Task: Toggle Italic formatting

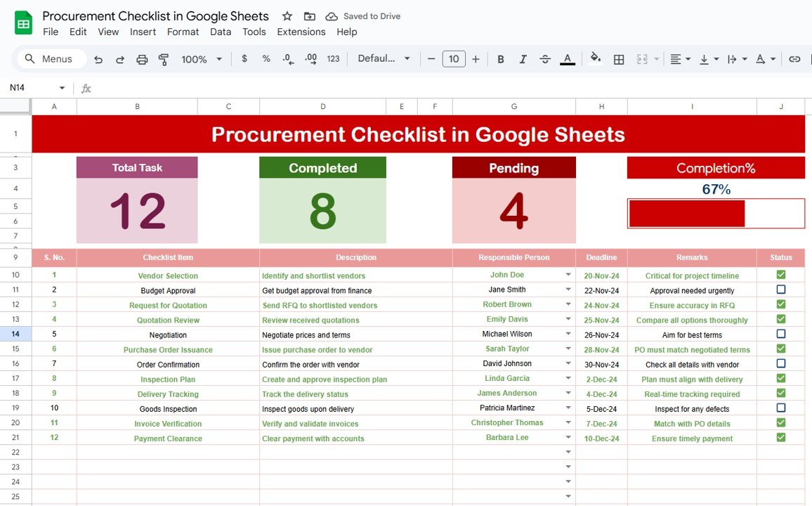Action: pyautogui.click(x=523, y=59)
